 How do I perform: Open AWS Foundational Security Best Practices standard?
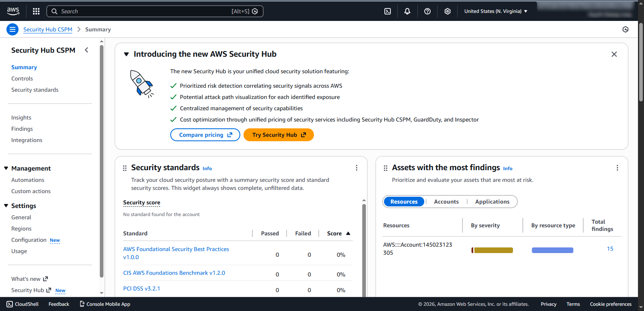click(x=176, y=253)
